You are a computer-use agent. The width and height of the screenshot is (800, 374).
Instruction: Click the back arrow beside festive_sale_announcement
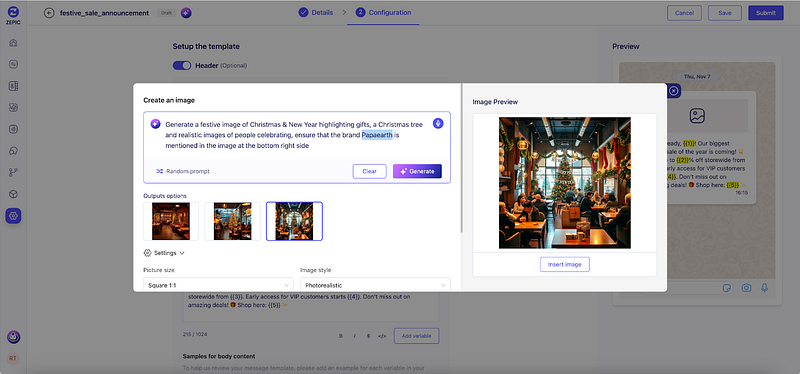pyautogui.click(x=49, y=13)
